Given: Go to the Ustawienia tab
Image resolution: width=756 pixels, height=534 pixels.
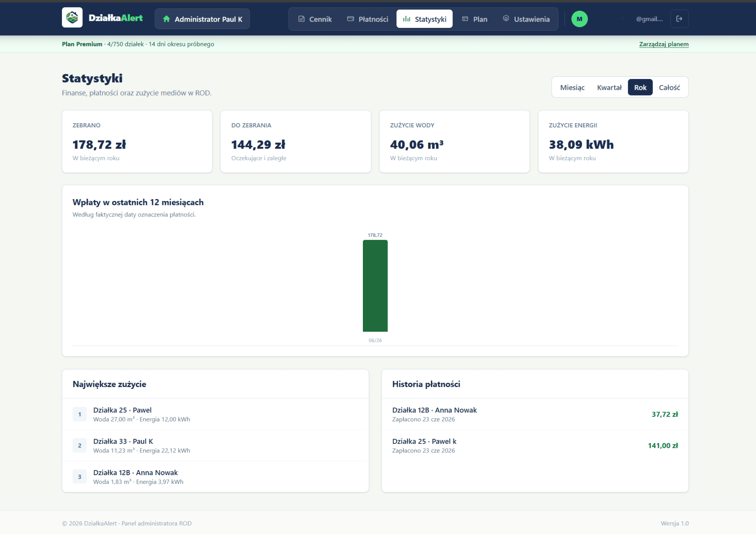Looking at the screenshot, I should [x=526, y=19].
